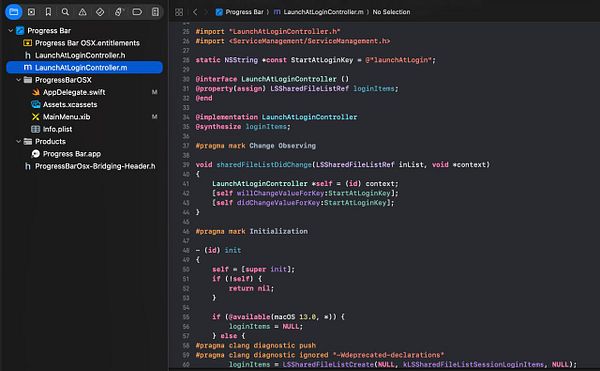Click the MainMenu.xib modified M badge

[154, 117]
